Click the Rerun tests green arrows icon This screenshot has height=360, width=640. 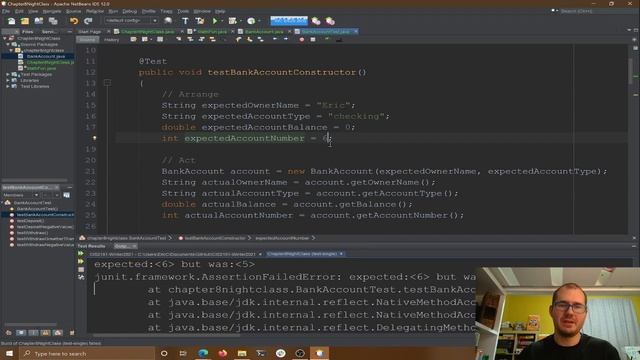[81, 253]
